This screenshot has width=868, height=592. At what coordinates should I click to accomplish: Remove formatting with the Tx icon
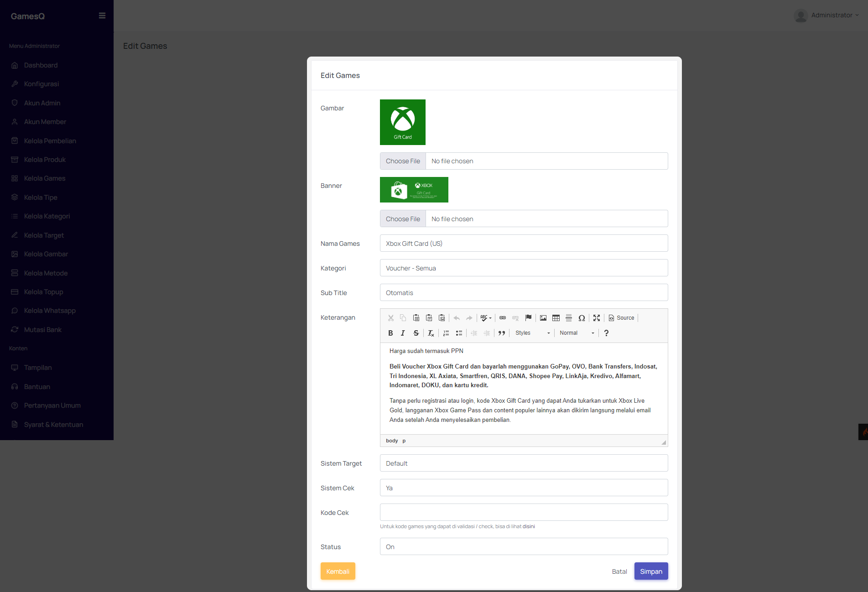431,333
